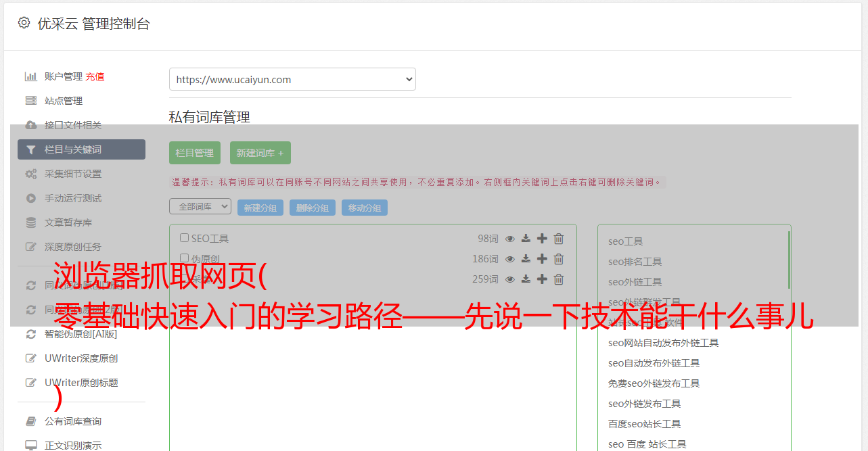Click the trash icon in SEO工具 row
This screenshot has height=451, width=868.
coord(559,239)
